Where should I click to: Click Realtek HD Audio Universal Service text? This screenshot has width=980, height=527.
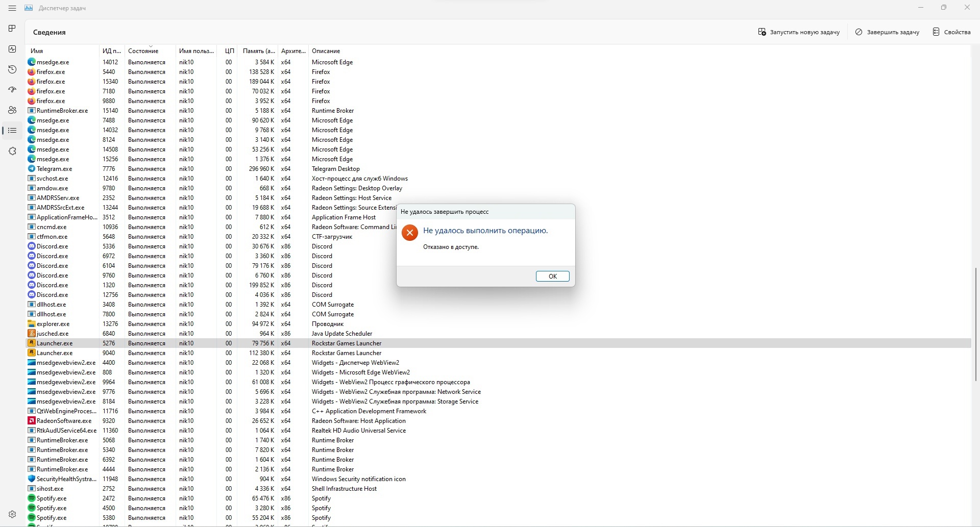pyautogui.click(x=359, y=431)
